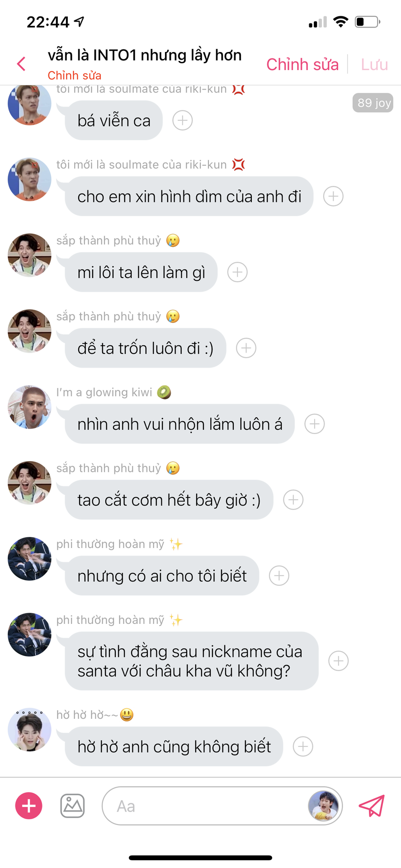Image resolution: width=401 pixels, height=868 pixels.
Task: Switch character via avatar in input field
Action: [323, 806]
